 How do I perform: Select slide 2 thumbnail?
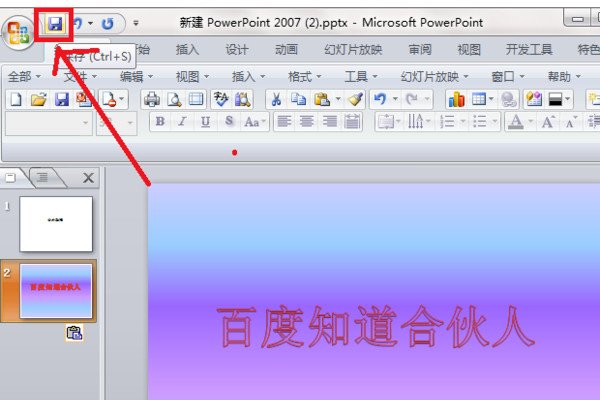[56, 291]
